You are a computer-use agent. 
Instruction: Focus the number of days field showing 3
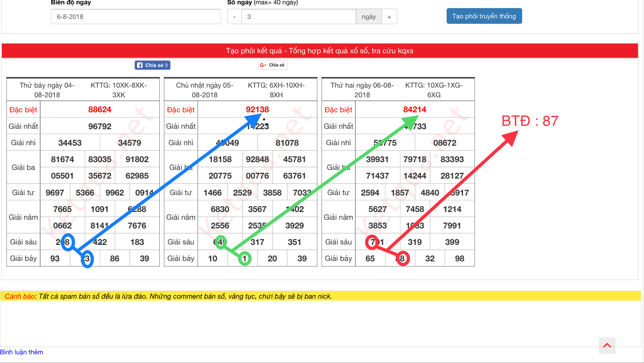[x=299, y=16]
